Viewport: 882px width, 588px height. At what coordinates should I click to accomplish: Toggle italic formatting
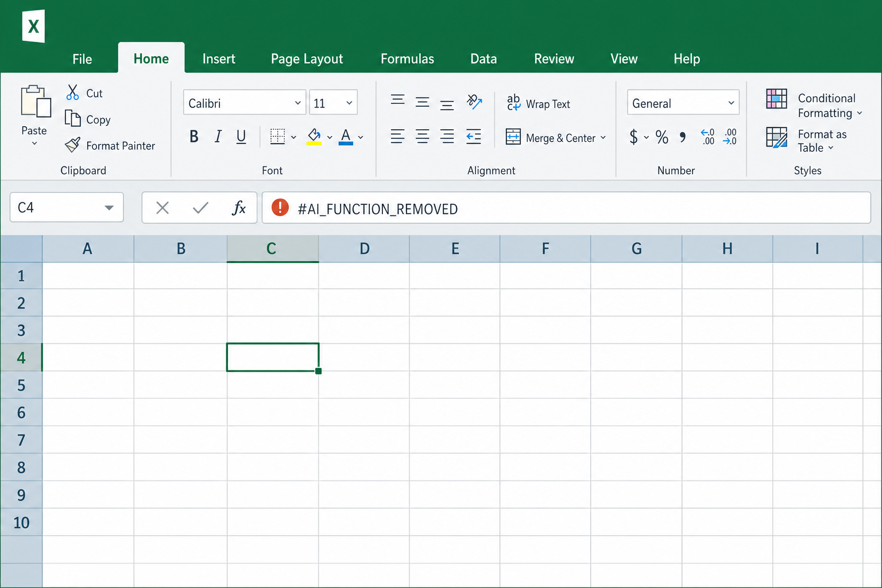[218, 137]
